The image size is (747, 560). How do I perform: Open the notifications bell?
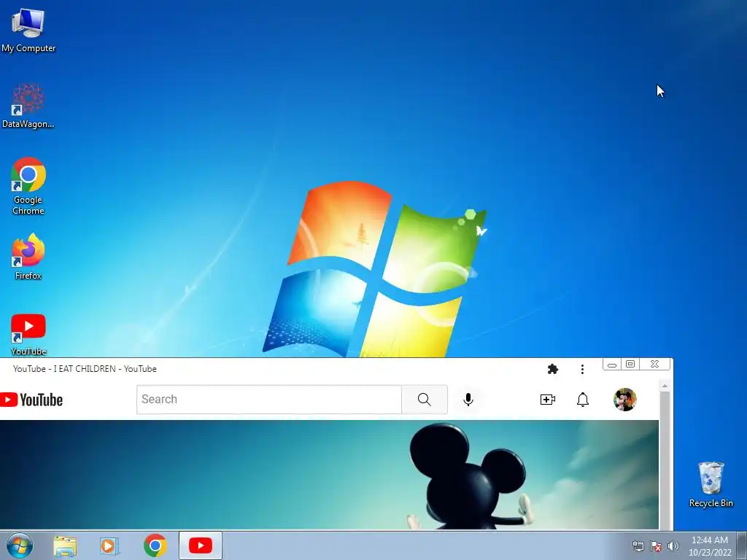(583, 400)
